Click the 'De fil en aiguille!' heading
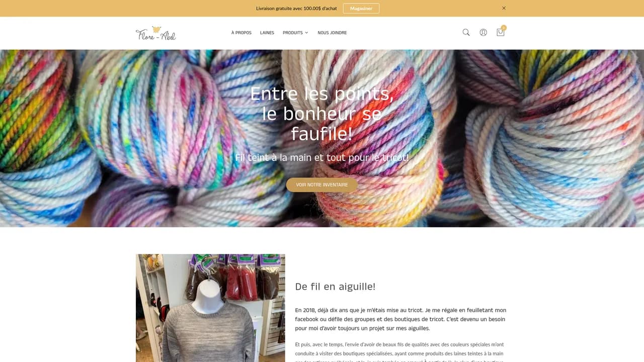644x362 pixels. pos(335,287)
